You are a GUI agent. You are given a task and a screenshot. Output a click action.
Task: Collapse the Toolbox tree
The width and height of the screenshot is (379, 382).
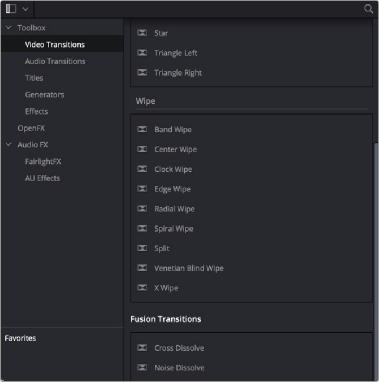[x=9, y=28]
